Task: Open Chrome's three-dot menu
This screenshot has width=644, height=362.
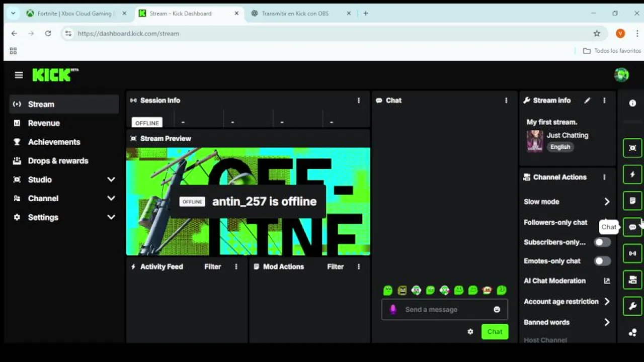Action: 637,34
